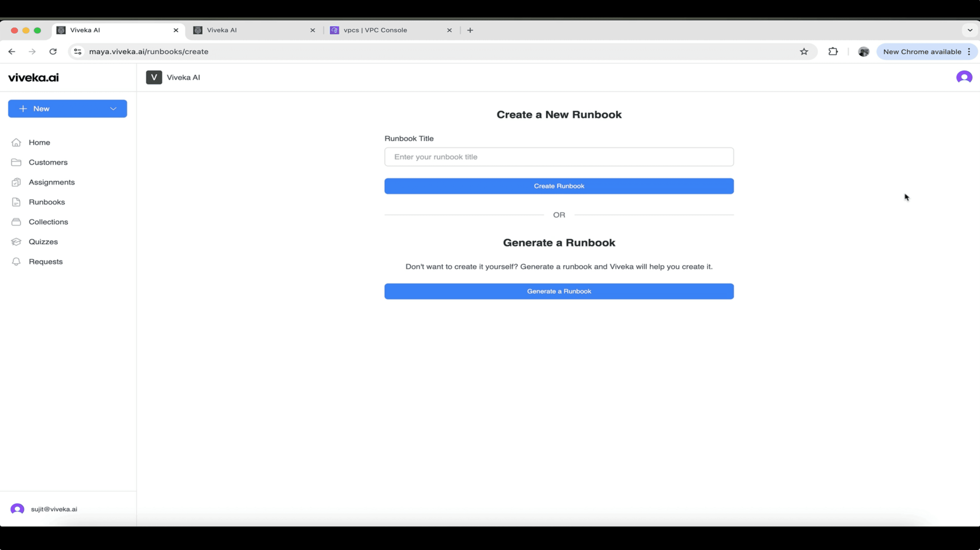
Task: Click the V workspace logo badge
Action: (154, 77)
